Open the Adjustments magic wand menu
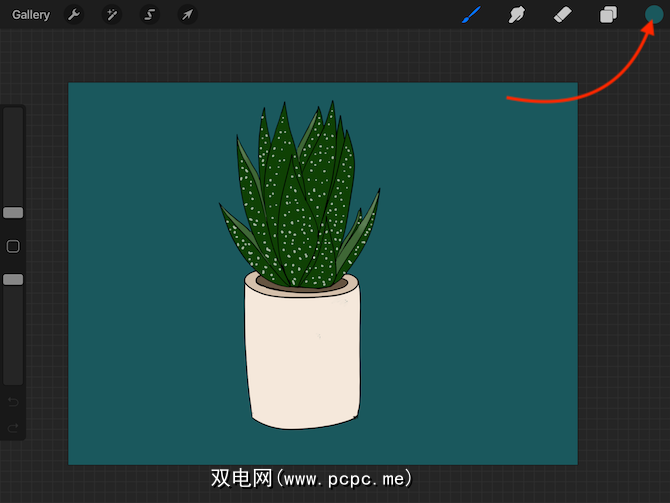The image size is (670, 503). pyautogui.click(x=111, y=15)
